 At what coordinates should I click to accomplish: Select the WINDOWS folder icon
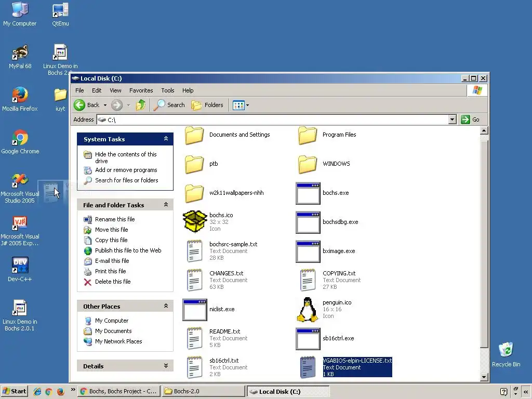tap(308, 164)
